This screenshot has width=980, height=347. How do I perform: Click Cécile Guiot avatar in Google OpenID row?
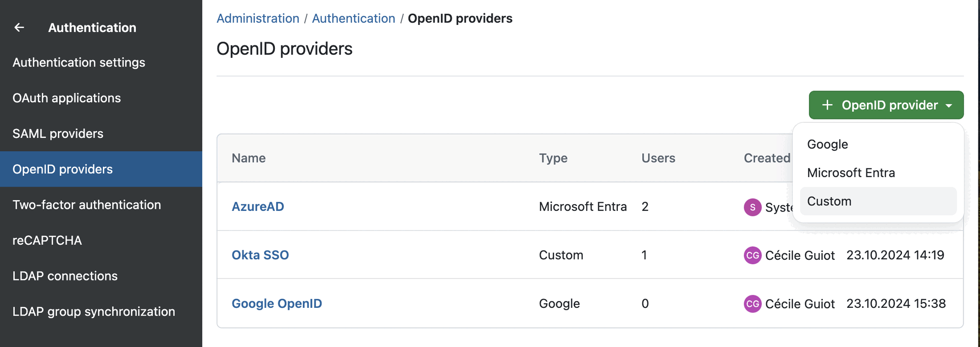coord(752,304)
